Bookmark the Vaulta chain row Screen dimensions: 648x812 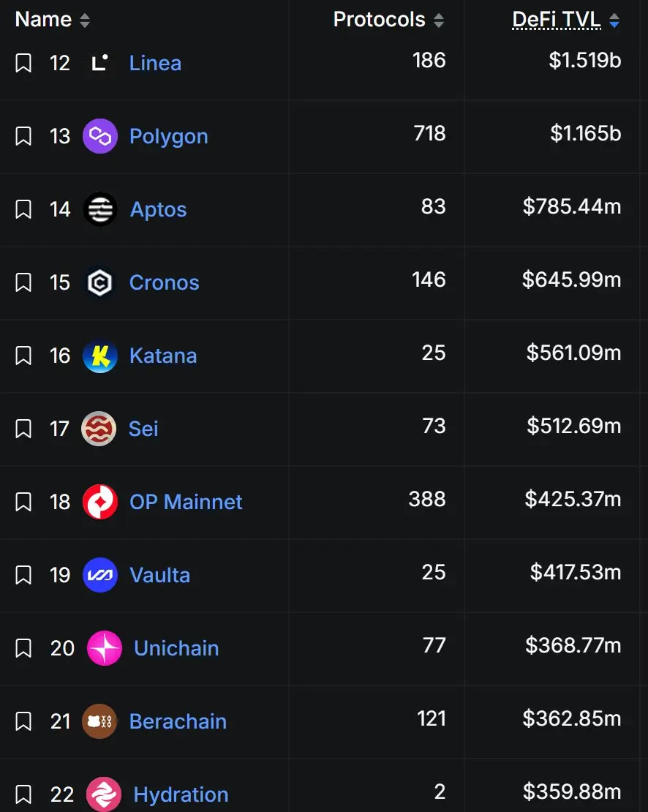23,575
